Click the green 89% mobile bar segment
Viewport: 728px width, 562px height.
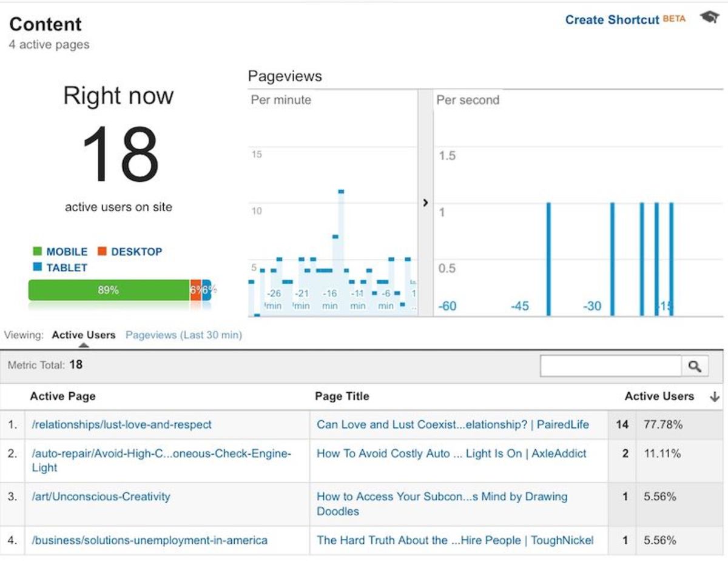click(109, 290)
